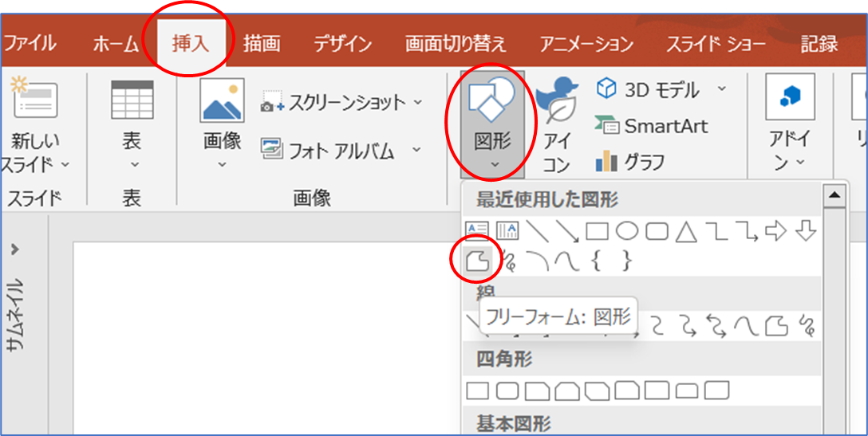Select Round Single Corner rectangle in 四角形

tap(657, 391)
